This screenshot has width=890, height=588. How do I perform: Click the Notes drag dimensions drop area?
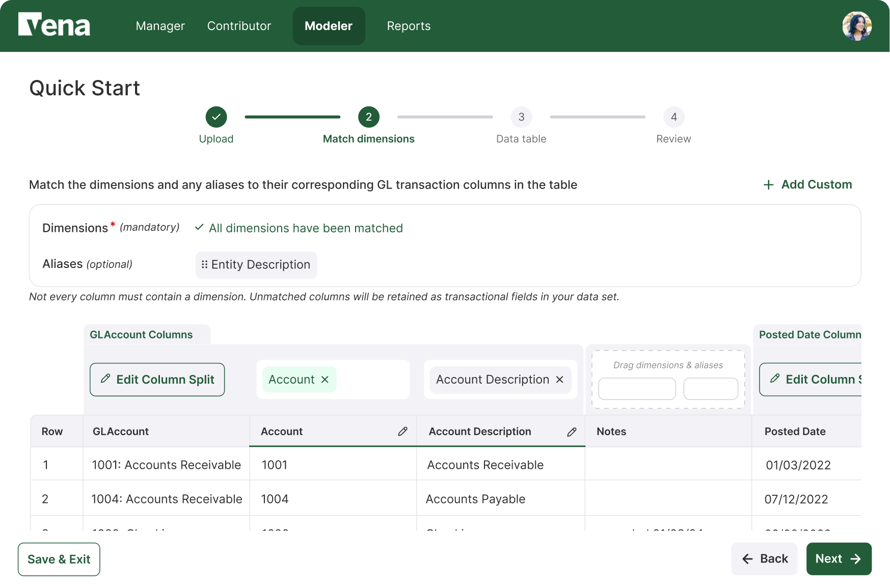click(x=668, y=379)
